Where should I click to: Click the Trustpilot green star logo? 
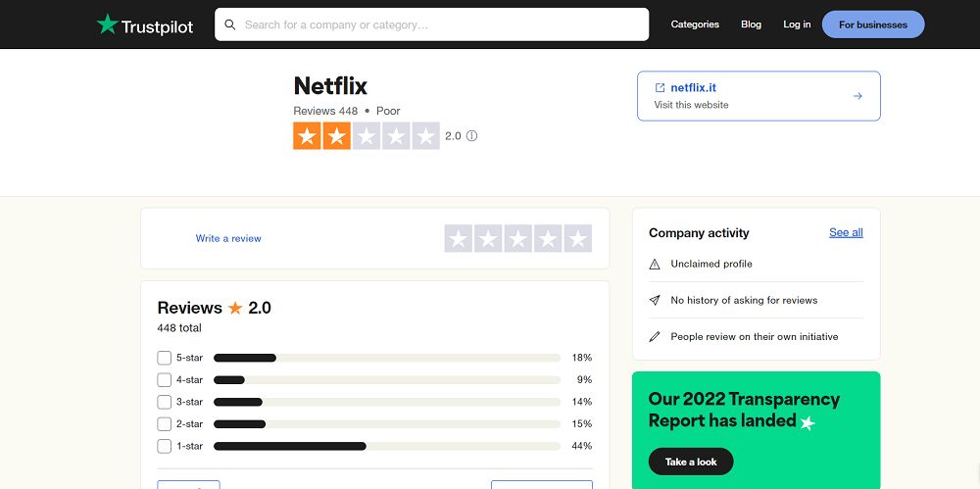pyautogui.click(x=108, y=24)
